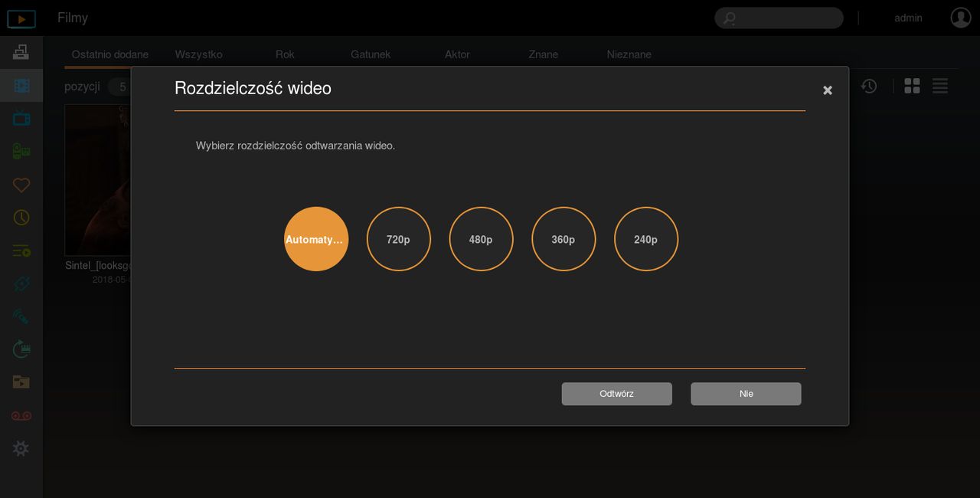Open the TV shows sidebar icon
Image resolution: width=980 pixels, height=498 pixels.
pos(21,118)
